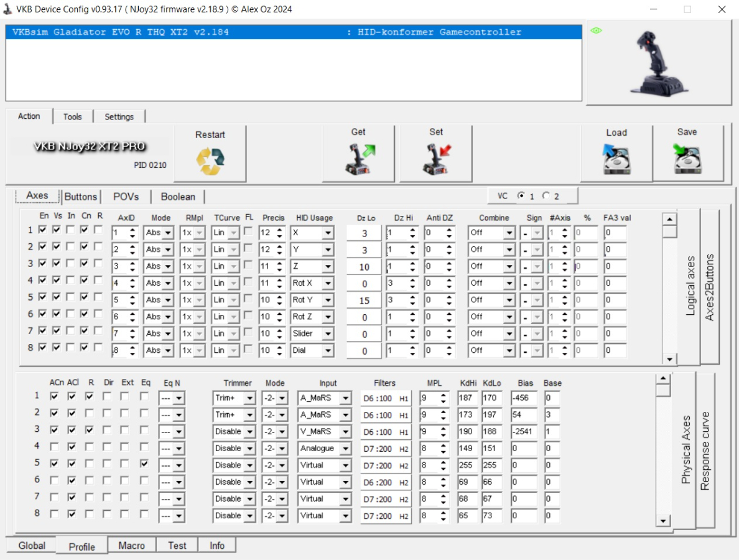Viewport: 739px width, 560px height.
Task: Enable In checkbox for logical axis 2
Action: click(x=70, y=246)
